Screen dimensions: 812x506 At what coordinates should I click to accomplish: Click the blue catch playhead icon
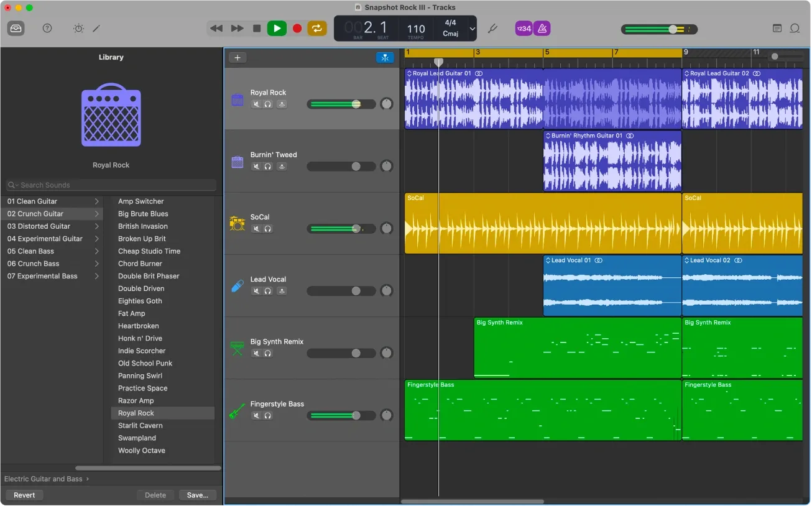385,57
